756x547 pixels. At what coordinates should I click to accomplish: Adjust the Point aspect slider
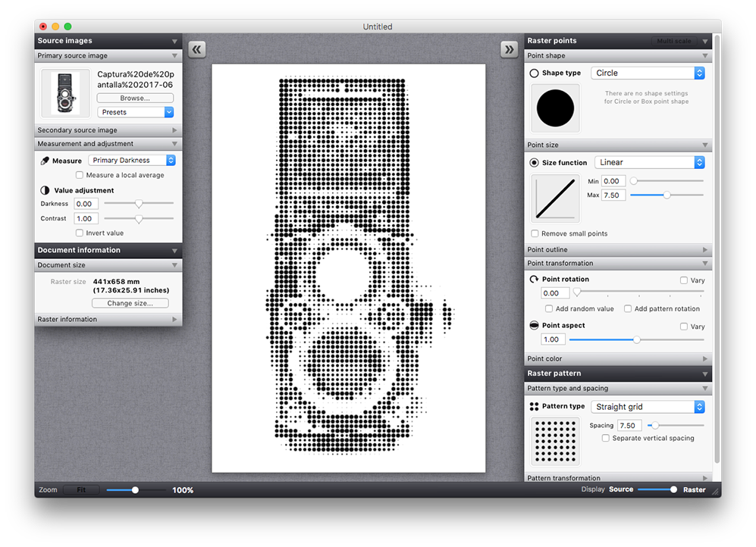point(636,340)
